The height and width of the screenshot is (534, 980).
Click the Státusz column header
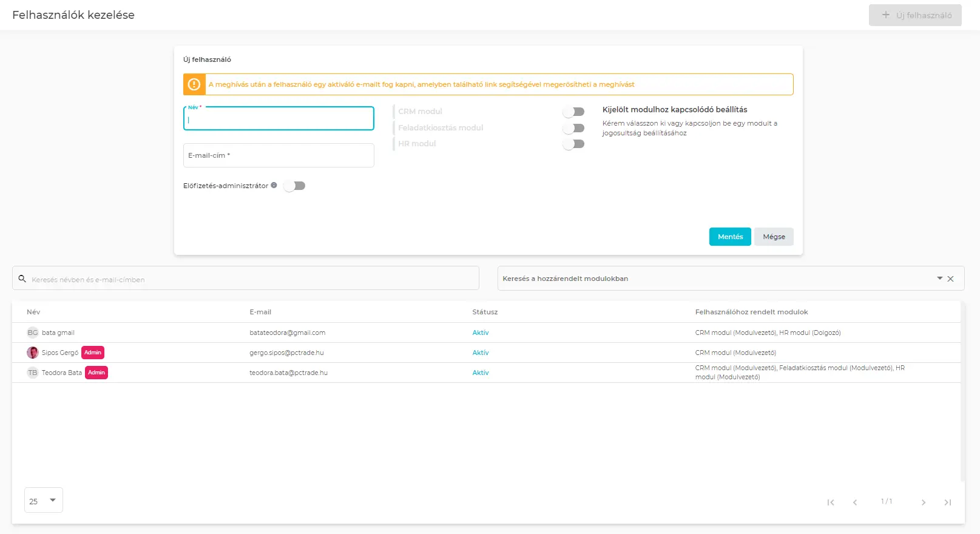tap(485, 312)
